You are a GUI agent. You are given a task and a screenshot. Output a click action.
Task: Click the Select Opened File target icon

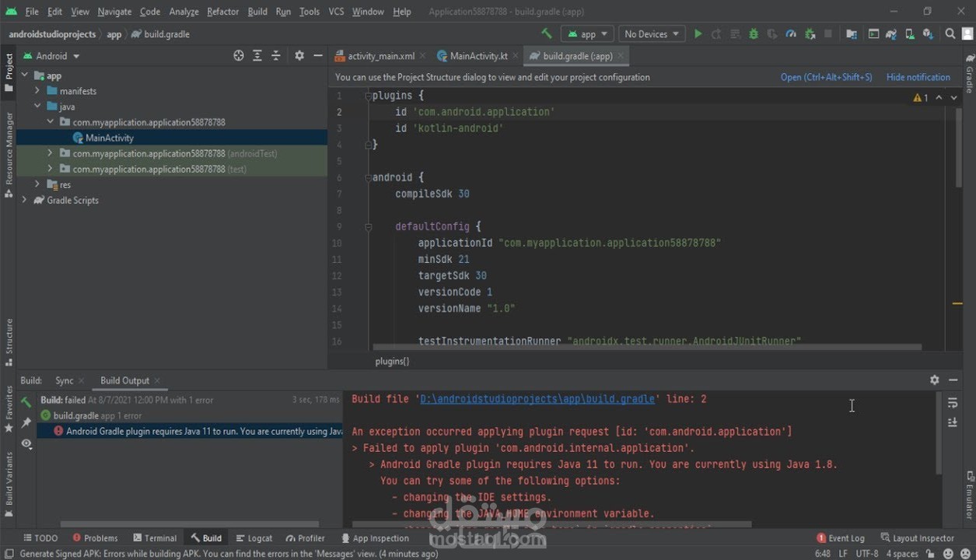(x=239, y=56)
